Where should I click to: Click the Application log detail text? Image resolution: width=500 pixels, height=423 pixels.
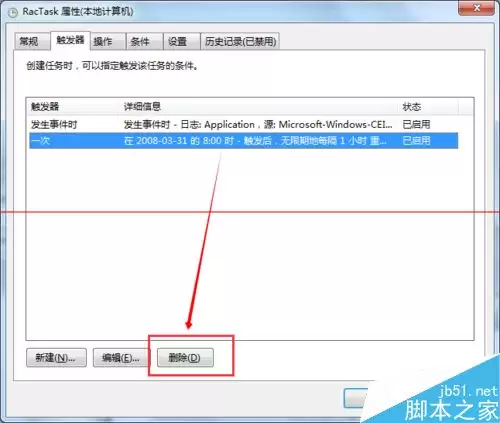(x=258, y=124)
